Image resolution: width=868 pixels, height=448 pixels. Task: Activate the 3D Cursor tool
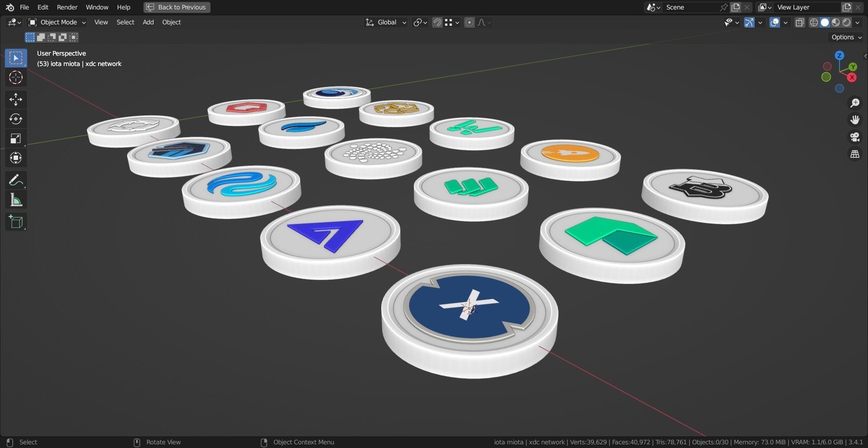(16, 78)
